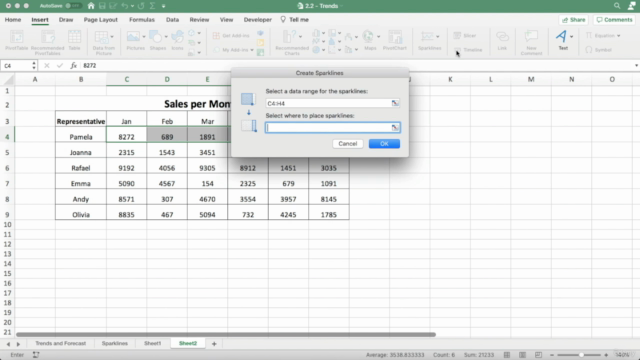Viewport: 640px width, 360px height.
Task: Click the sparkline location input field
Action: click(x=332, y=128)
